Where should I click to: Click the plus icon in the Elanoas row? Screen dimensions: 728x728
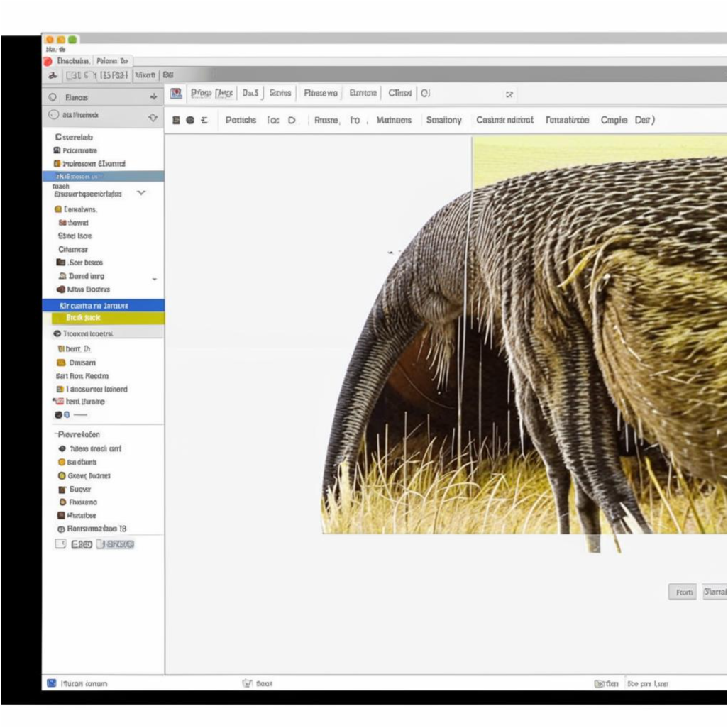click(x=154, y=96)
